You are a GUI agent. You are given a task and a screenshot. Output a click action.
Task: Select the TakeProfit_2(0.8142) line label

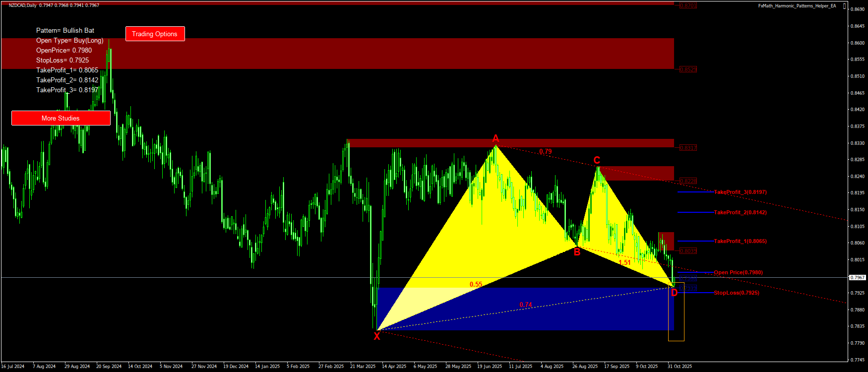pos(740,212)
